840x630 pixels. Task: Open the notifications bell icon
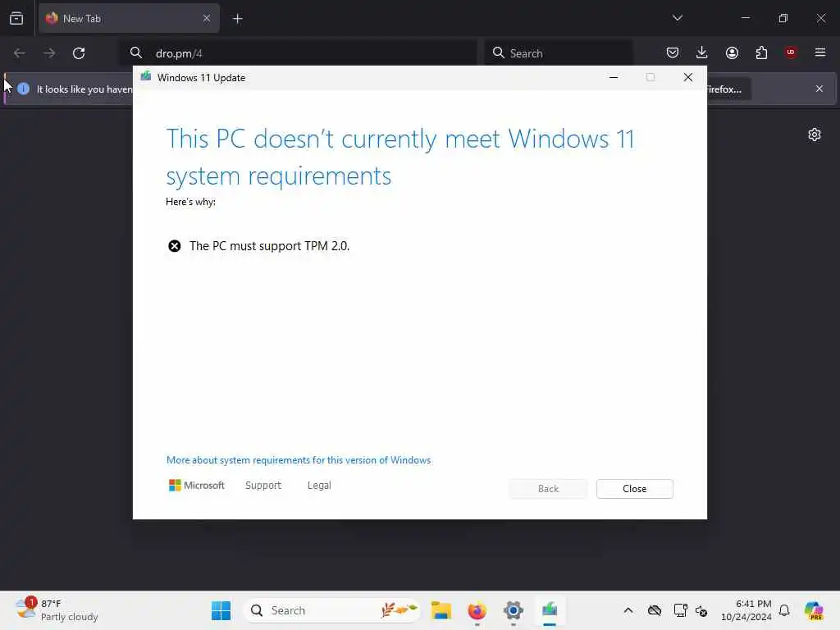(784, 610)
